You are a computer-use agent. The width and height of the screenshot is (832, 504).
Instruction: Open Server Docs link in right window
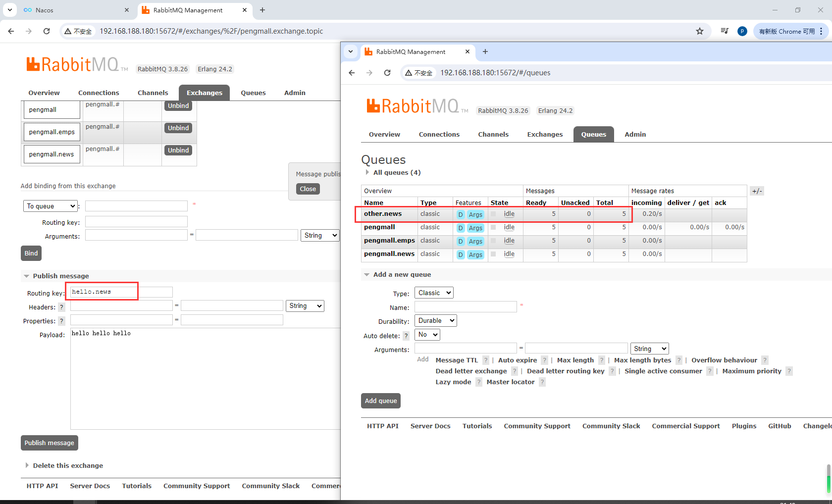coord(430,426)
